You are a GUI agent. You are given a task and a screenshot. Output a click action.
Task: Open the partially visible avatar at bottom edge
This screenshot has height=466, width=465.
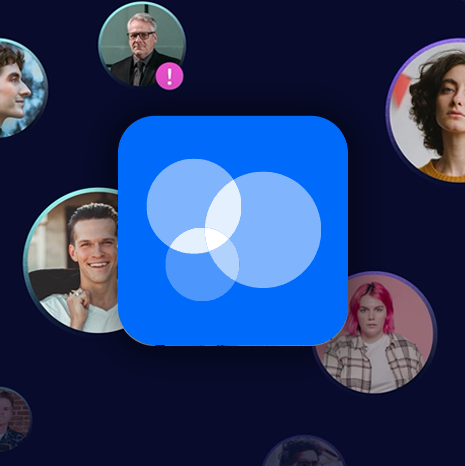303,451
